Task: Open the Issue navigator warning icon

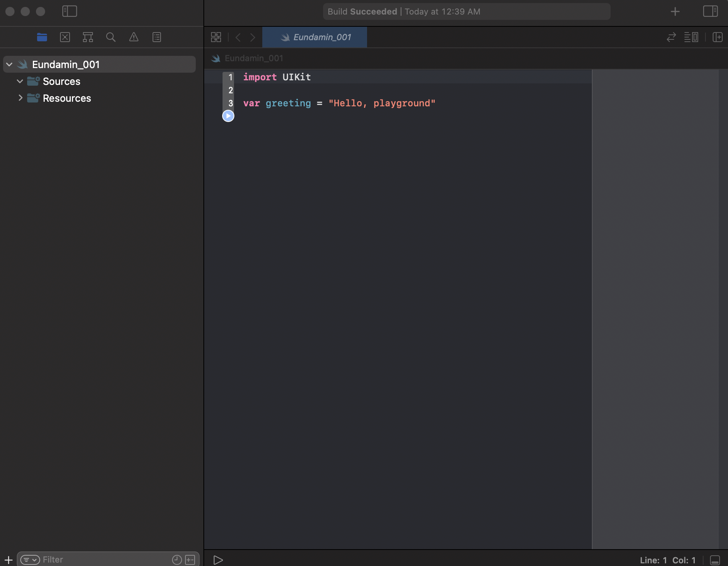Action: [x=134, y=37]
